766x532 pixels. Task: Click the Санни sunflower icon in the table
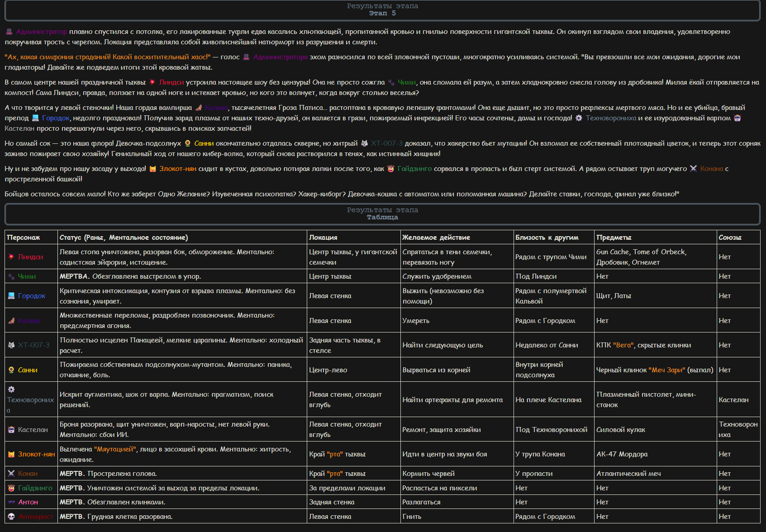pyautogui.click(x=11, y=370)
